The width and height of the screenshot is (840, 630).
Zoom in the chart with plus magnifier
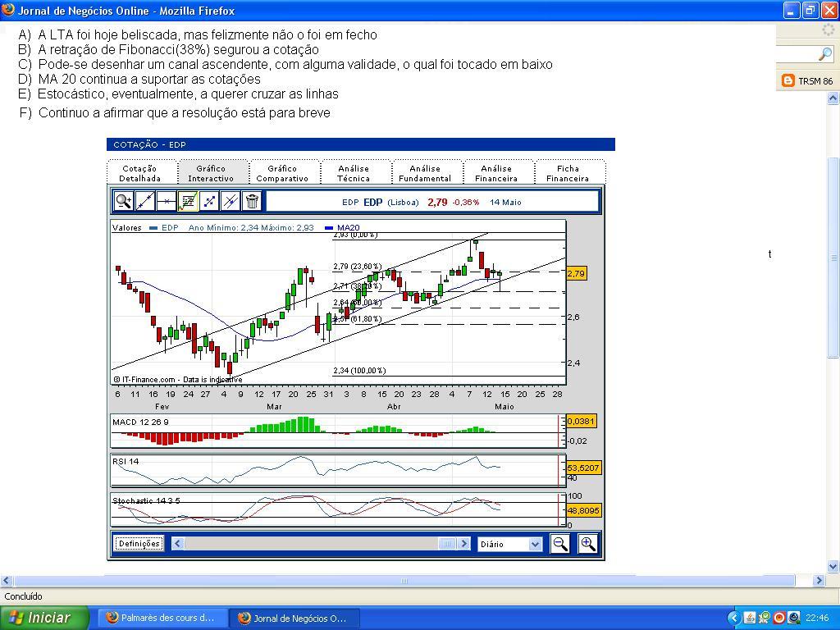click(588, 544)
